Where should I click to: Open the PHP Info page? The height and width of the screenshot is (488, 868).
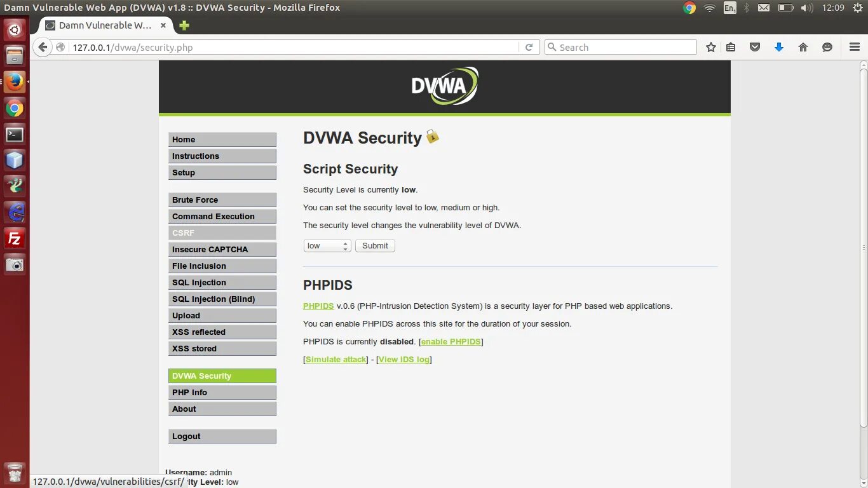[x=222, y=393]
